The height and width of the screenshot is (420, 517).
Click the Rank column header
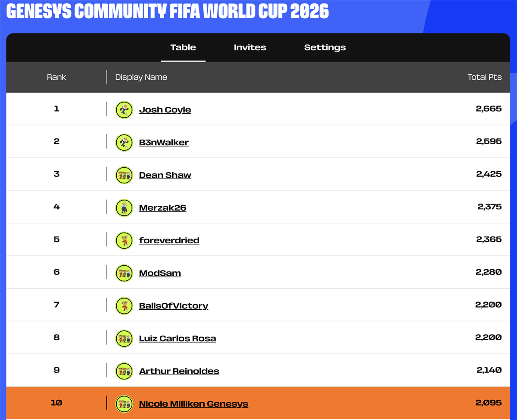coord(56,77)
